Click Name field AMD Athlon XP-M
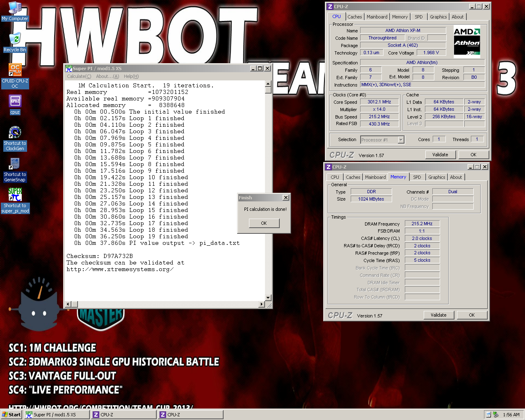525x420 pixels. pos(403,30)
